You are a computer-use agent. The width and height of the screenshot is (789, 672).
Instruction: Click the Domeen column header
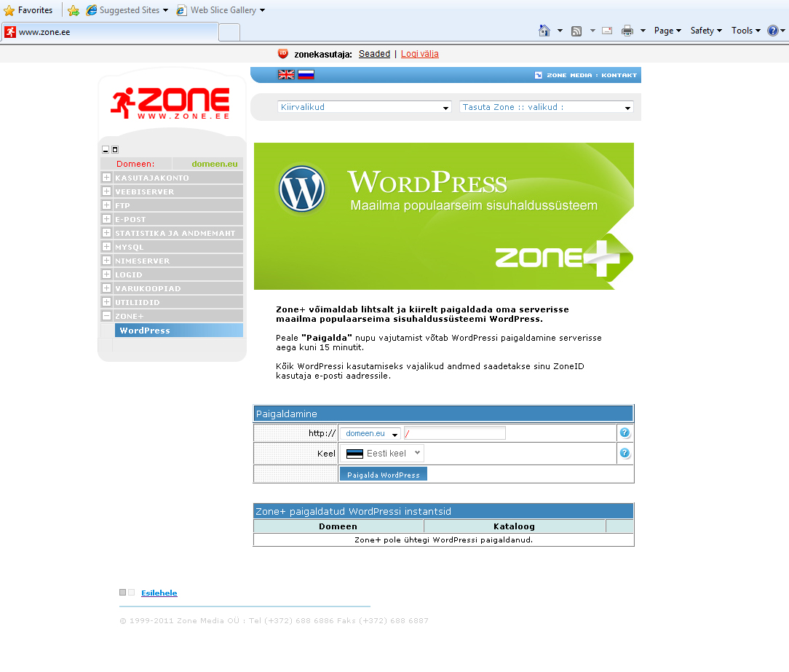(338, 526)
